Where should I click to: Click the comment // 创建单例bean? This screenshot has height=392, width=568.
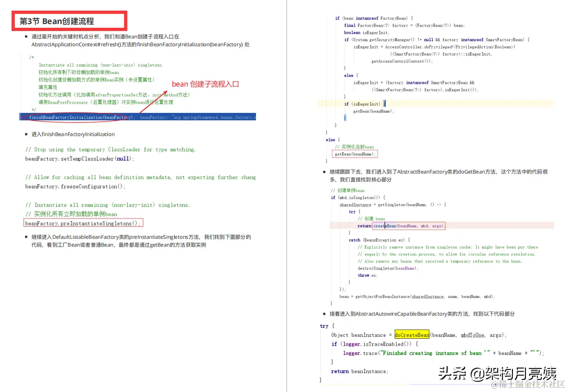(x=348, y=190)
